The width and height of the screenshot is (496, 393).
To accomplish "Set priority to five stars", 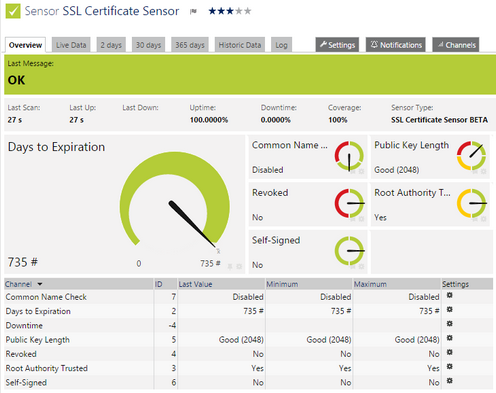I will pyautogui.click(x=247, y=11).
